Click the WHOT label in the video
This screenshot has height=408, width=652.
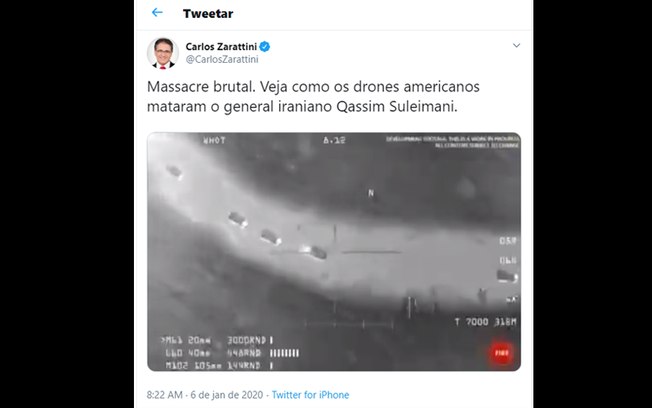tap(214, 141)
